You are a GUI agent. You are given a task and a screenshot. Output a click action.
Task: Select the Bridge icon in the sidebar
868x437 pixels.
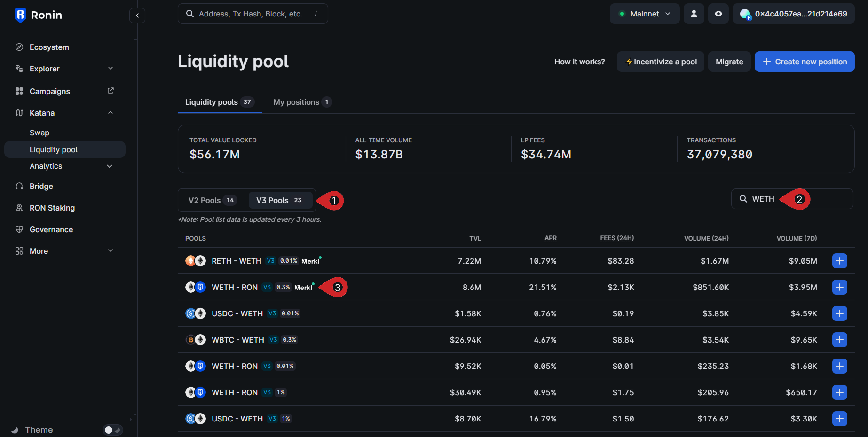(x=19, y=186)
